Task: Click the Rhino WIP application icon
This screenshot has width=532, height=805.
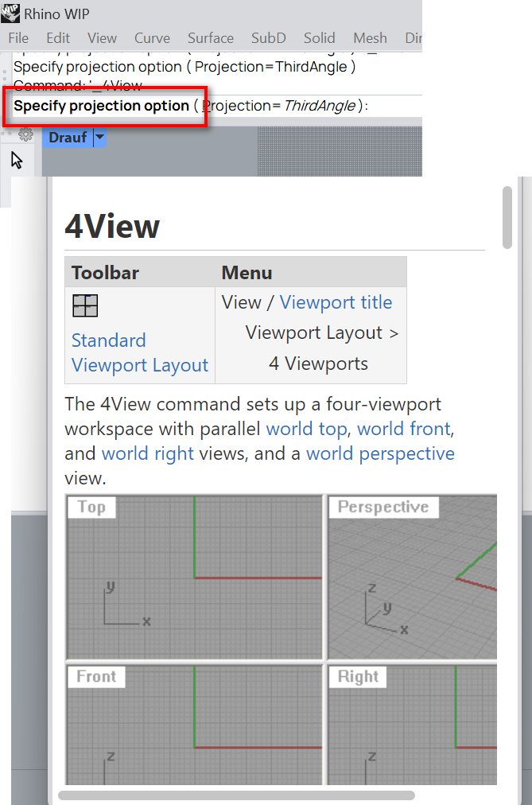Action: coord(10,13)
